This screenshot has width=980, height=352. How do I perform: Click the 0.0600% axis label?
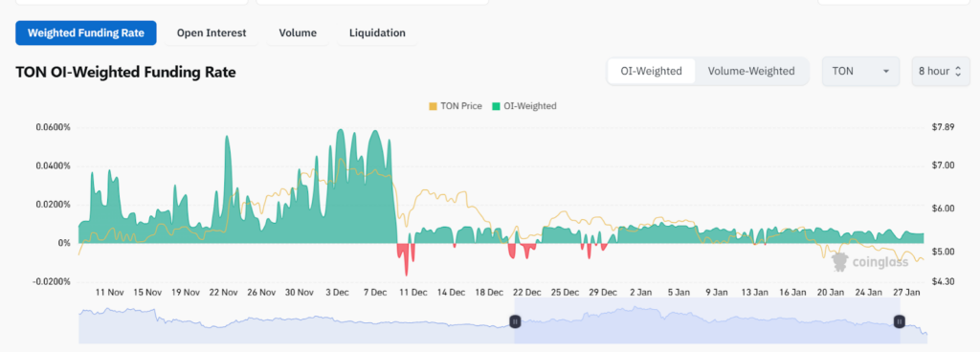(54, 127)
